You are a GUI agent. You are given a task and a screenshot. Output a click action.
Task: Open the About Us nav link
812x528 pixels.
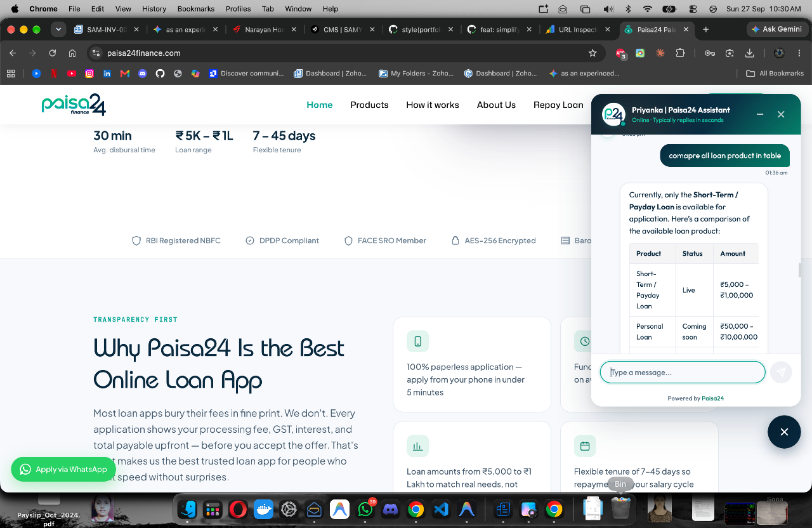[496, 105]
